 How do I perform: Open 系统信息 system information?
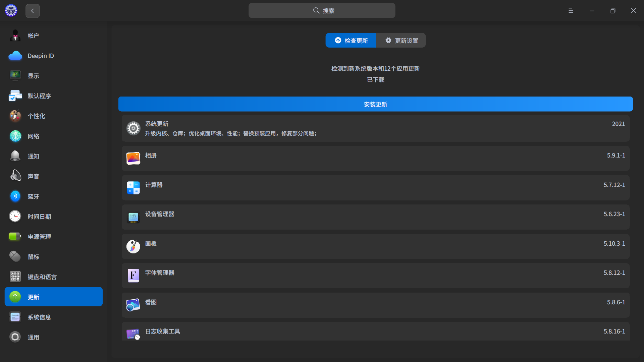(x=39, y=317)
